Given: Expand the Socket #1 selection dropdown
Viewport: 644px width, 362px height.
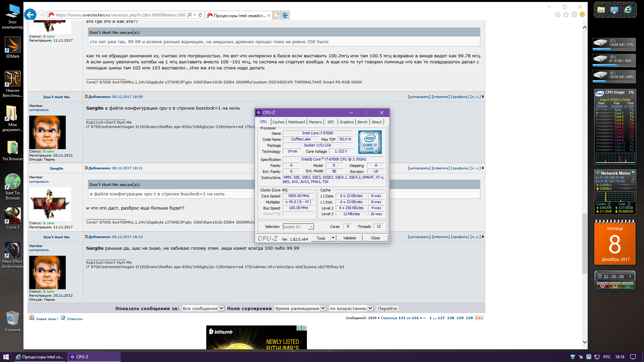Looking at the screenshot, I should (311, 227).
